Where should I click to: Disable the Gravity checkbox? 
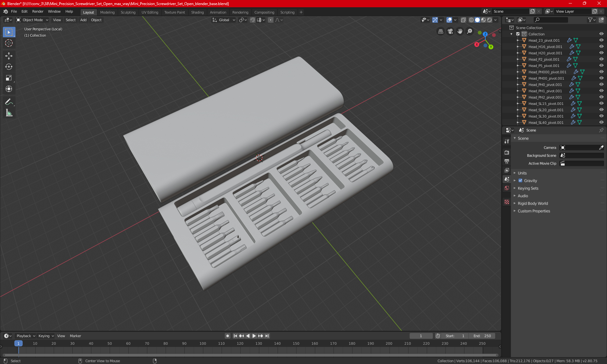click(x=520, y=181)
